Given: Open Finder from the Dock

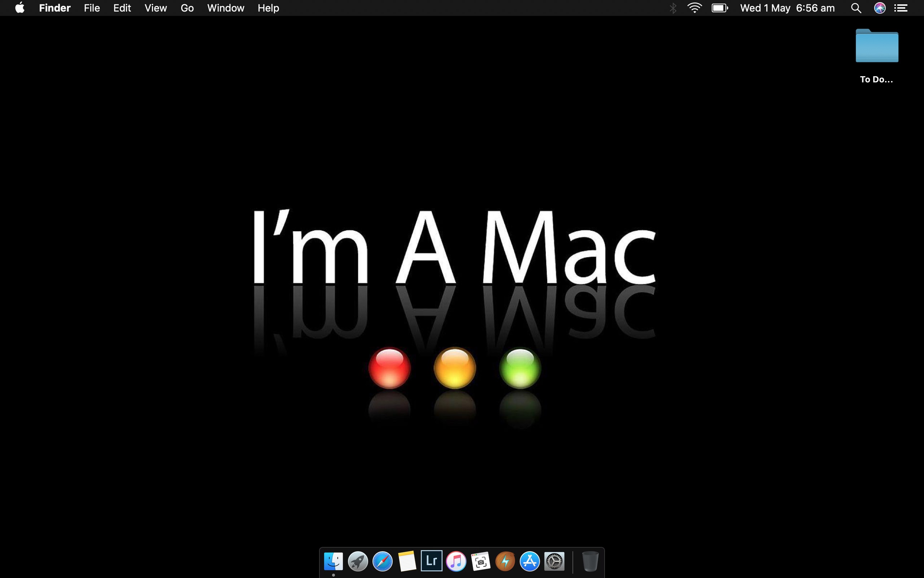Looking at the screenshot, I should 334,561.
